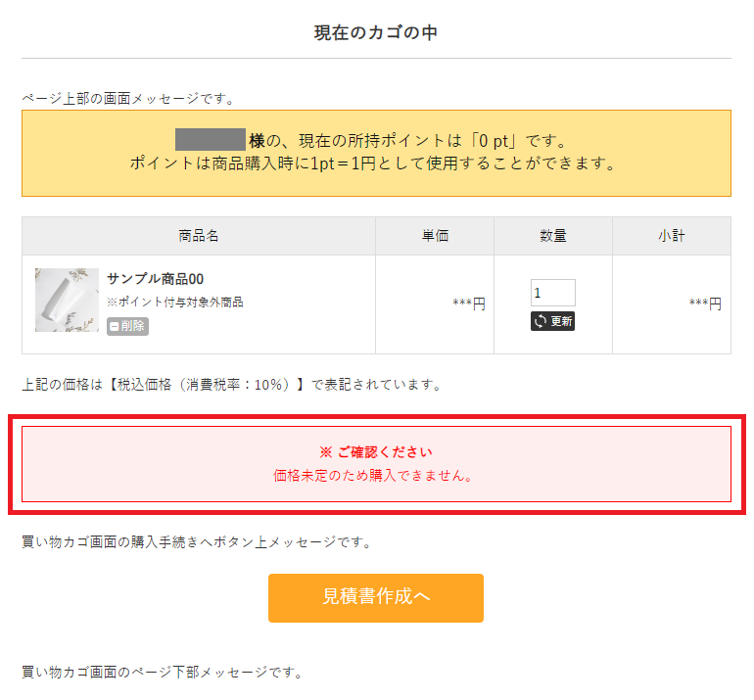Click the ※ポイント付与対象外商品 note
754x700 pixels.
click(174, 303)
